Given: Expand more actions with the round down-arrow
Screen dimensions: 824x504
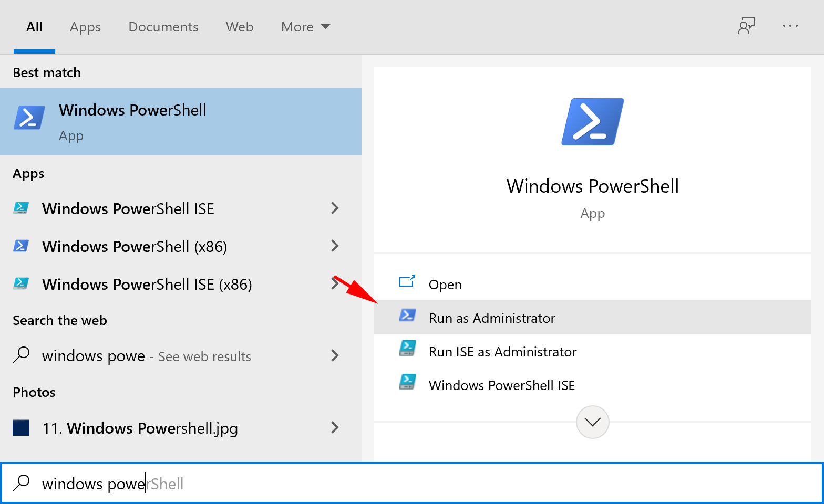Looking at the screenshot, I should coord(593,422).
